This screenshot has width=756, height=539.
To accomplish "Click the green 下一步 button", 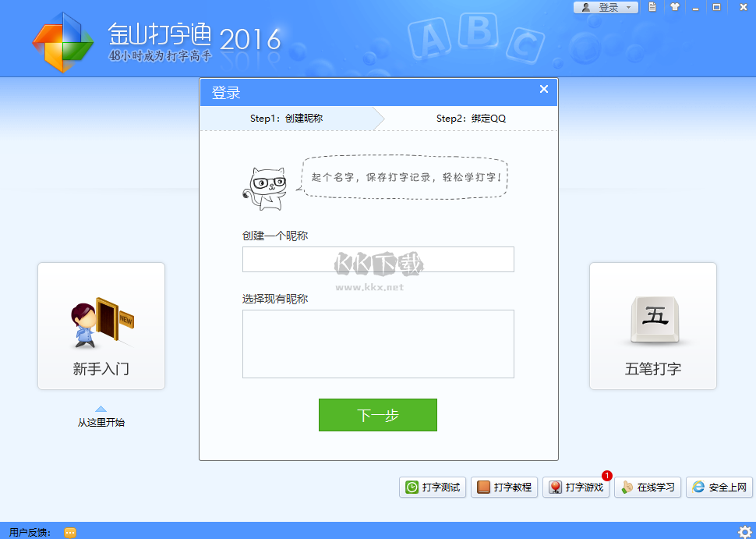I will (377, 415).
